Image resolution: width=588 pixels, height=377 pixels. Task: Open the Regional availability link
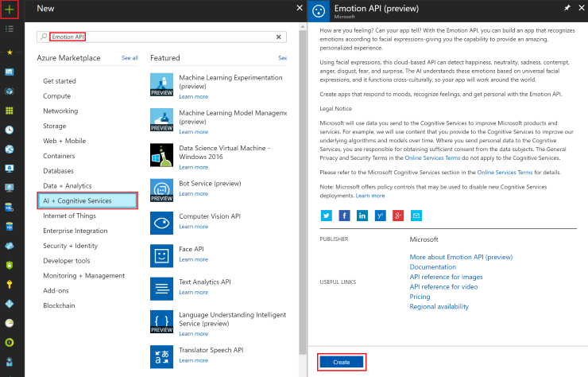click(439, 307)
